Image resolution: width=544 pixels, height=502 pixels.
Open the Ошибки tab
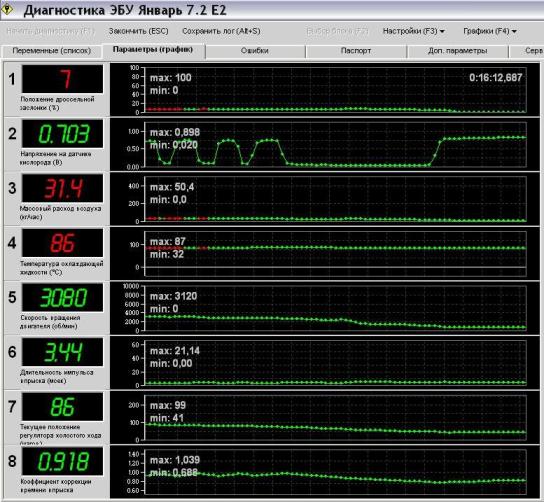pos(255,51)
